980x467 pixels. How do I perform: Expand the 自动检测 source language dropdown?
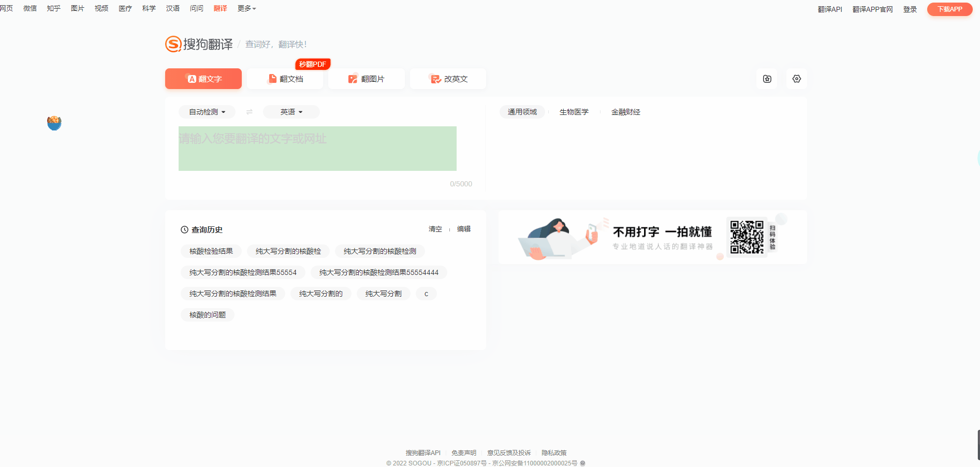(207, 112)
